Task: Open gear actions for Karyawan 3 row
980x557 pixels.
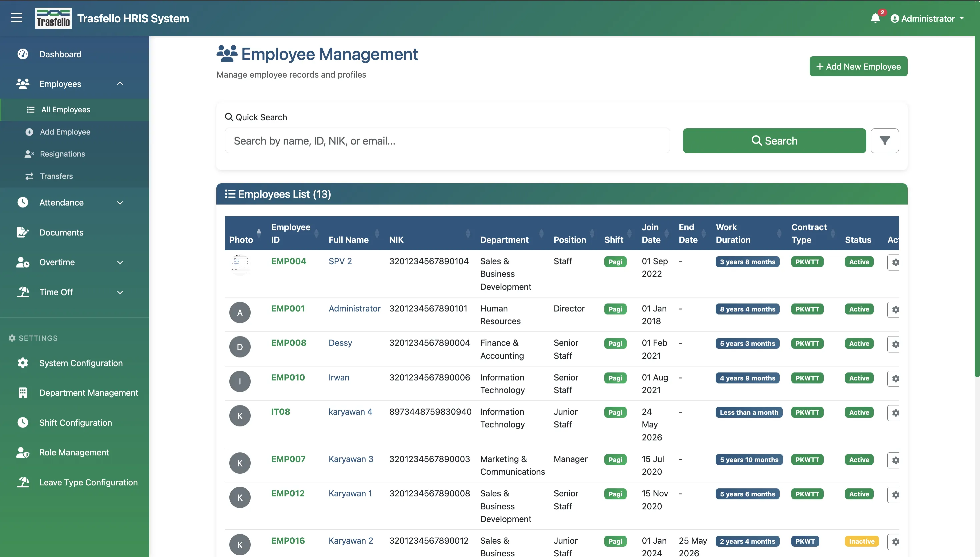Action: pyautogui.click(x=895, y=460)
